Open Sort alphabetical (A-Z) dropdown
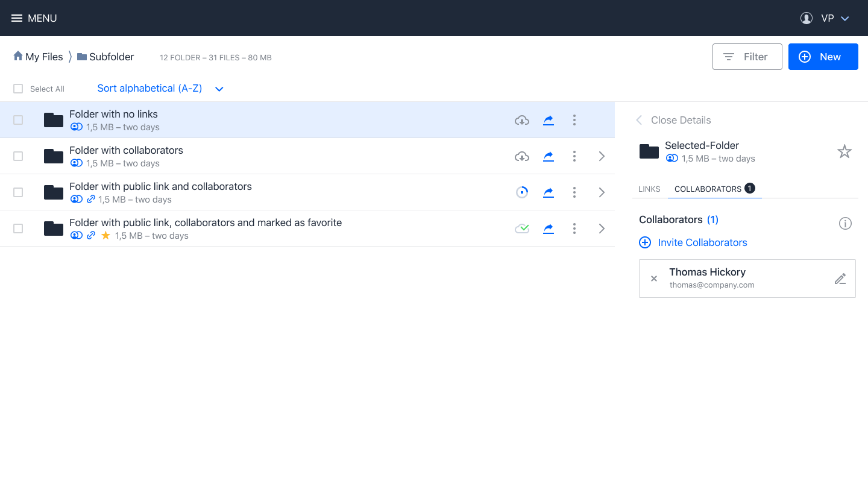This screenshot has width=868, height=495. (160, 89)
